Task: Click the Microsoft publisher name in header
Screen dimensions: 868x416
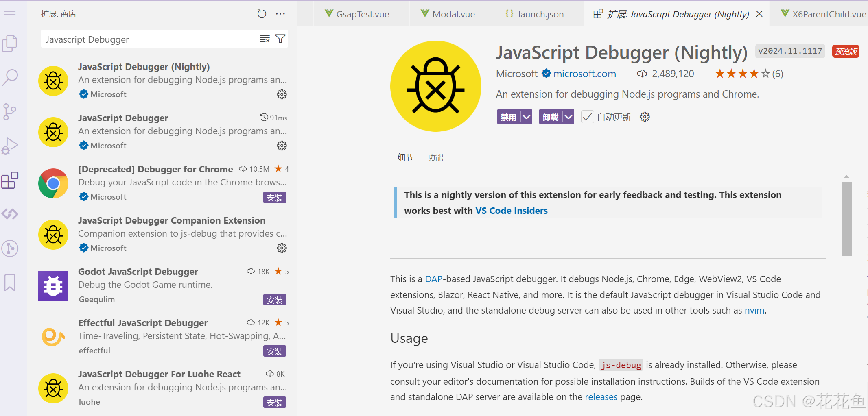Action: click(517, 74)
